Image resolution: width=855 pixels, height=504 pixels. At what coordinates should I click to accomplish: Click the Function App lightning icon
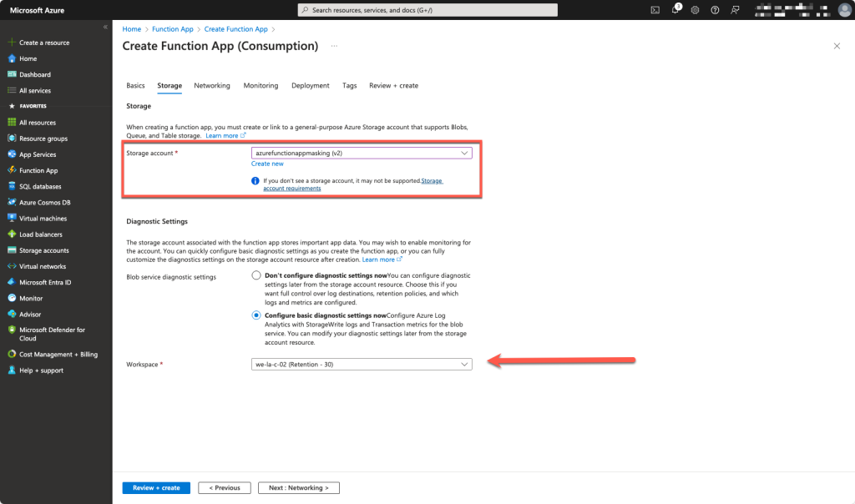click(12, 170)
